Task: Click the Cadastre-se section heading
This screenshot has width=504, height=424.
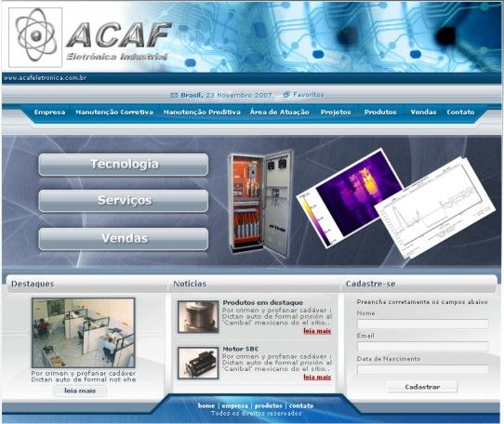Action: pyautogui.click(x=371, y=284)
